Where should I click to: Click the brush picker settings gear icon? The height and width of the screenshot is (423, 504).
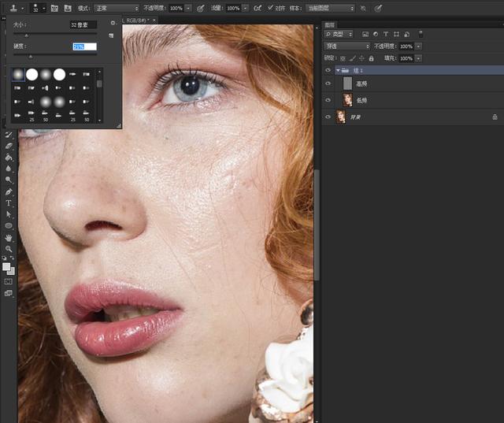(x=113, y=24)
